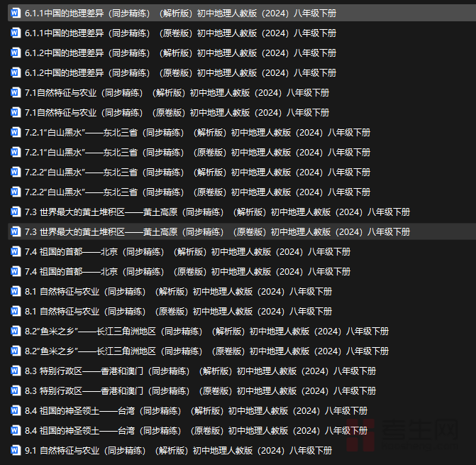
Task: Click Word icon of 7.2.1 东北三省 原卷版
Action: tap(16, 152)
